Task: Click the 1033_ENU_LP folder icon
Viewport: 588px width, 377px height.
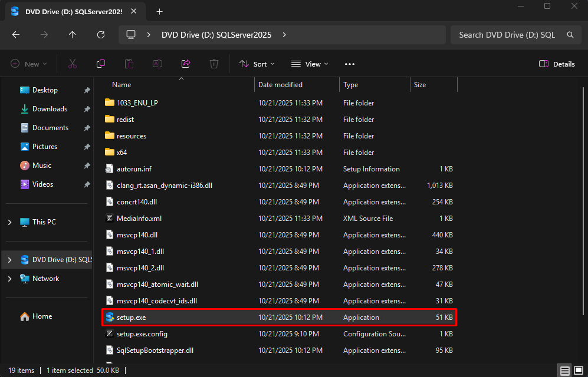Action: (x=110, y=102)
